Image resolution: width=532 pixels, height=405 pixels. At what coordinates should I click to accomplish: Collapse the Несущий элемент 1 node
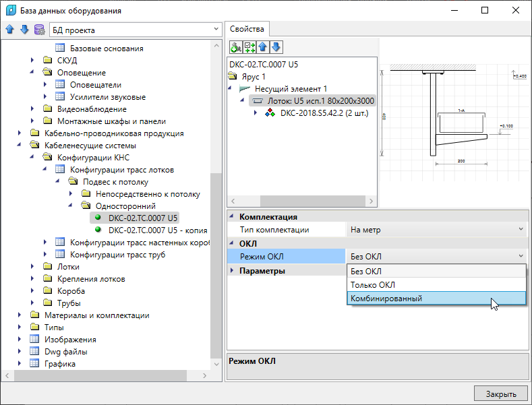[x=230, y=88]
